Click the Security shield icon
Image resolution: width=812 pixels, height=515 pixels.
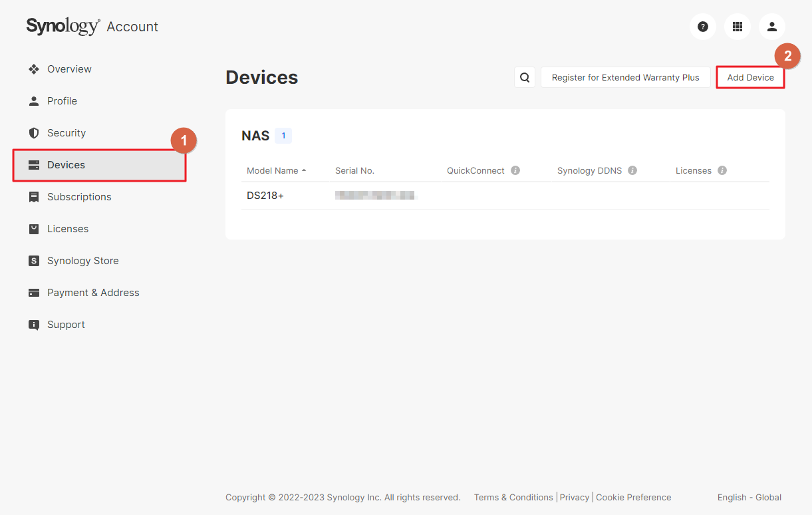(34, 133)
